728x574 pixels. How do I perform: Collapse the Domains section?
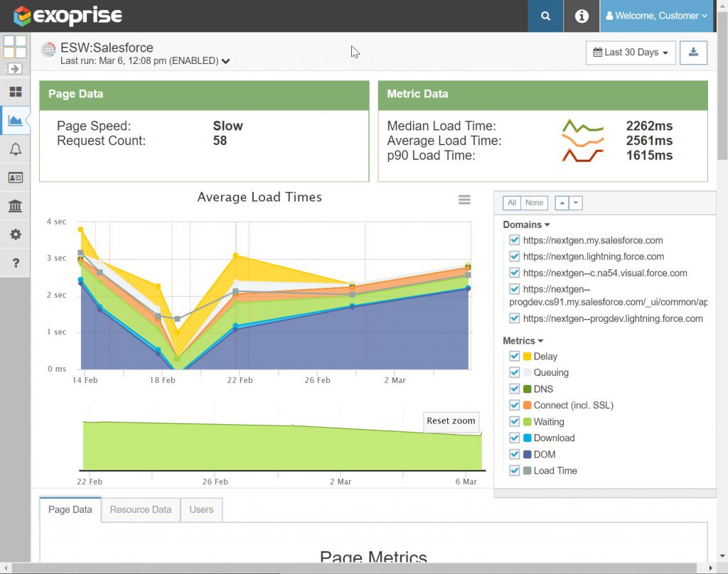[526, 224]
